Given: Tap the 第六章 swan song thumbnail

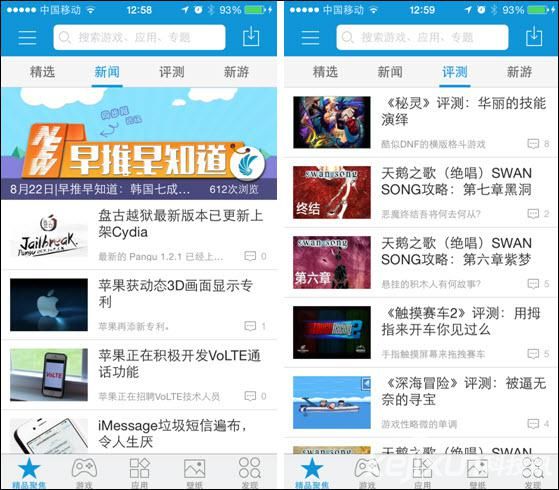Looking at the screenshot, I should pyautogui.click(x=332, y=262).
